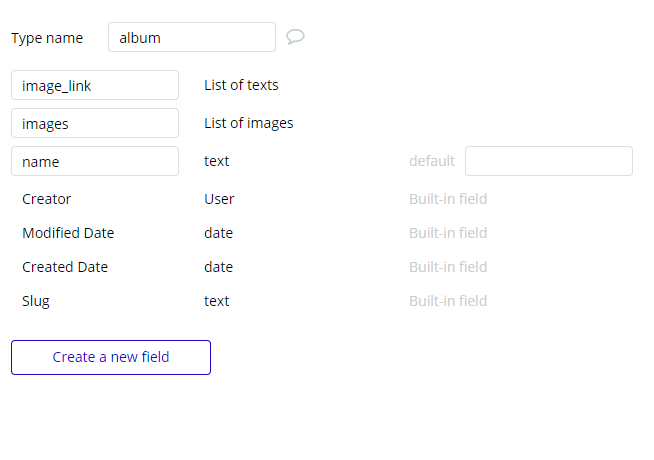Click the comment bubble icon beside album
The width and height of the screenshot is (654, 460).
(295, 37)
